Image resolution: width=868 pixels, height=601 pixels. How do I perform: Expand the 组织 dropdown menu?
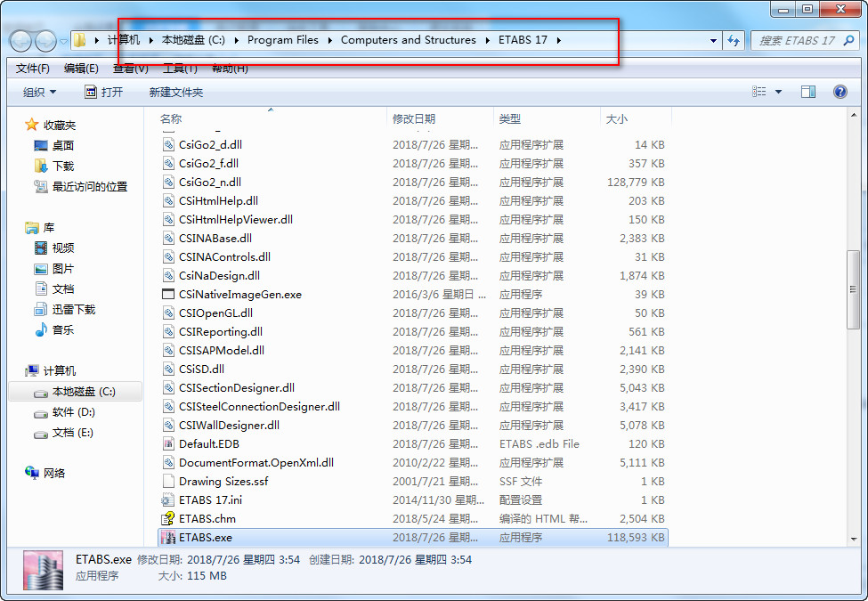coord(39,92)
